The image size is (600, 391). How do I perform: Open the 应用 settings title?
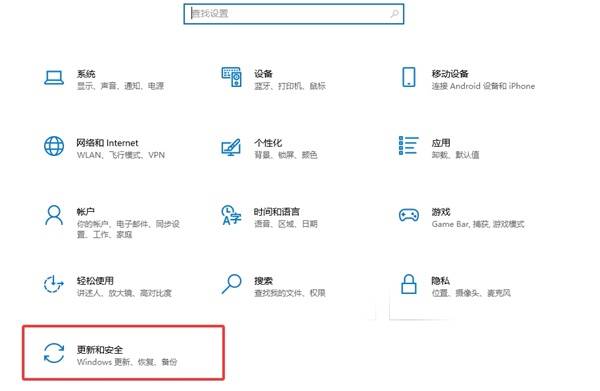(441, 143)
